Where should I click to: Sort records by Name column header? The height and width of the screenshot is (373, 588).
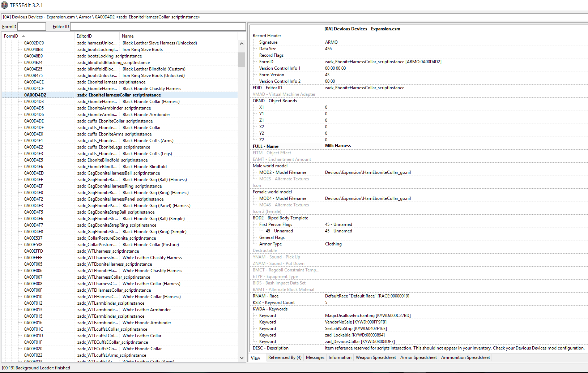coord(178,36)
